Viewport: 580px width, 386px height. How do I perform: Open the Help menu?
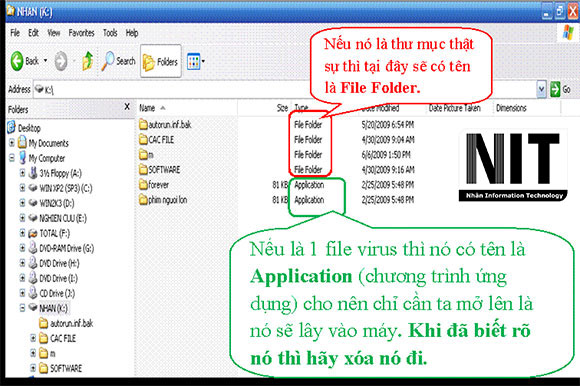coord(132,33)
